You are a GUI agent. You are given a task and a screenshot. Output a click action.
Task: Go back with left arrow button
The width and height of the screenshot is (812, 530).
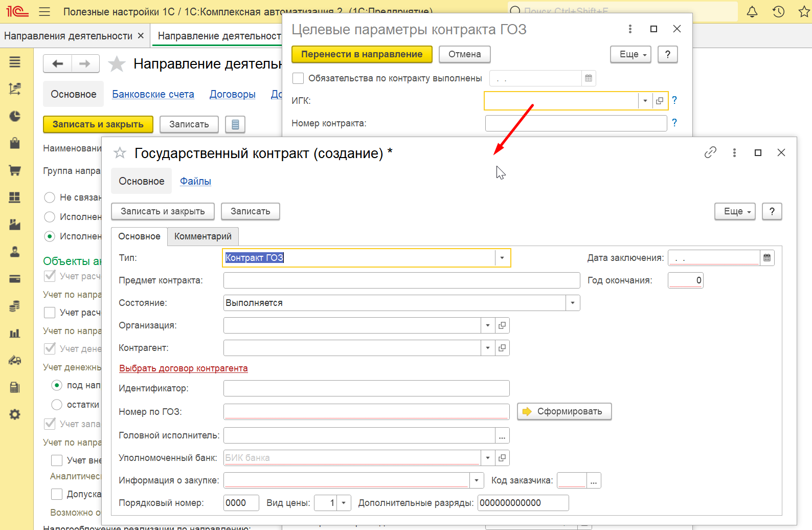point(58,64)
